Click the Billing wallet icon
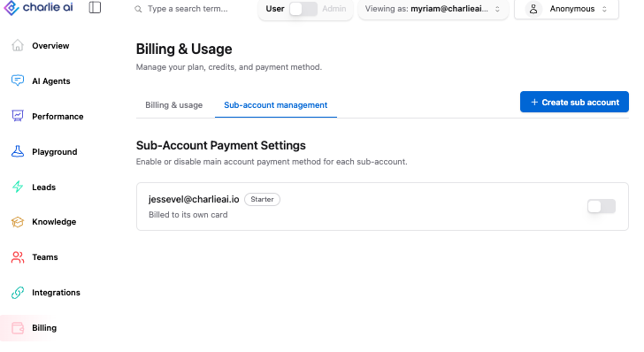Image resolution: width=644 pixels, height=352 pixels. [18, 328]
